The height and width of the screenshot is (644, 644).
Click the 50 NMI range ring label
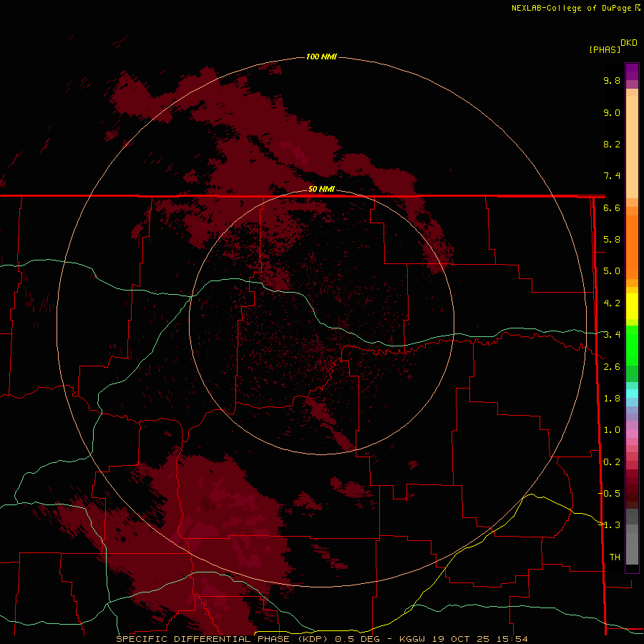[x=321, y=189]
